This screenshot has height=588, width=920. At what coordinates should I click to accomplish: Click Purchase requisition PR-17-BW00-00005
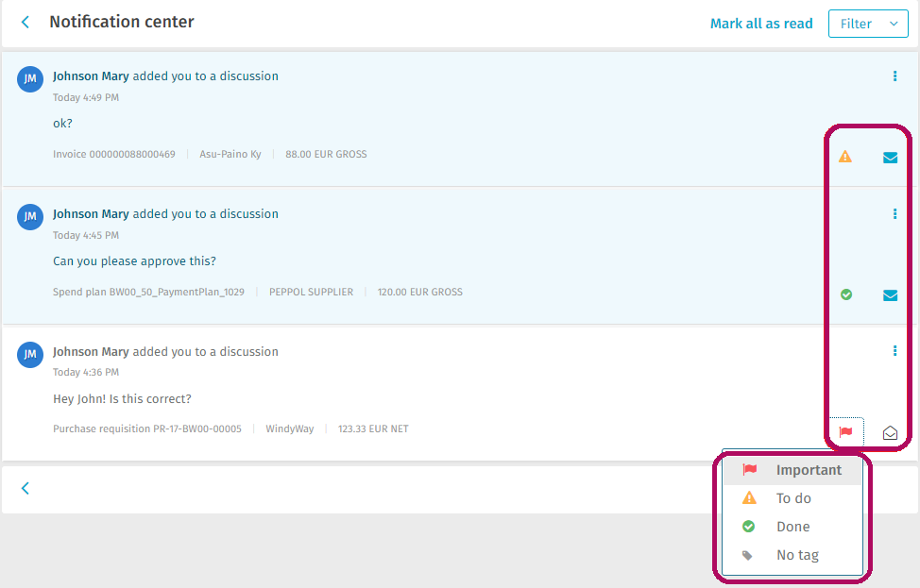click(147, 428)
